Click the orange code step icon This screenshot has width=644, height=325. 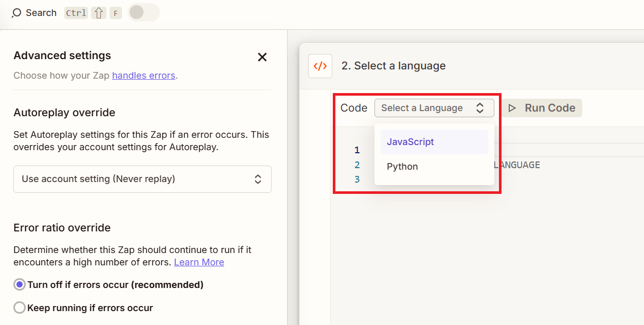point(320,66)
